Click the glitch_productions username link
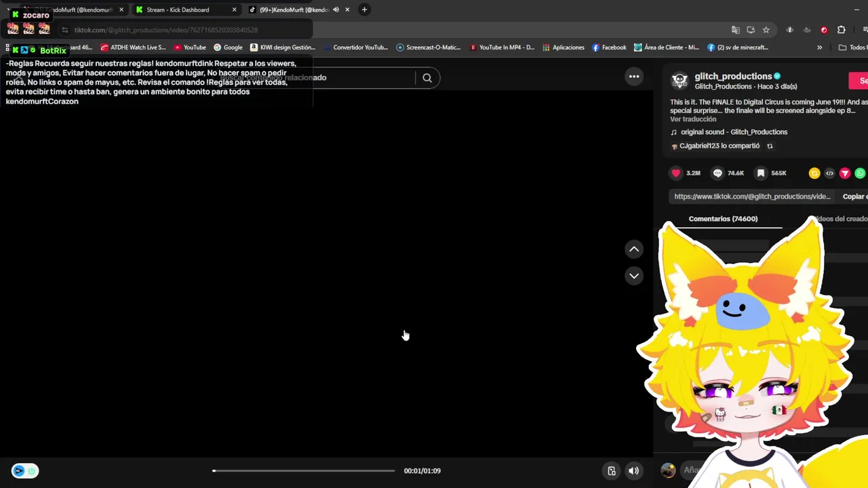Screen dimensions: 868x488 coord(733,76)
